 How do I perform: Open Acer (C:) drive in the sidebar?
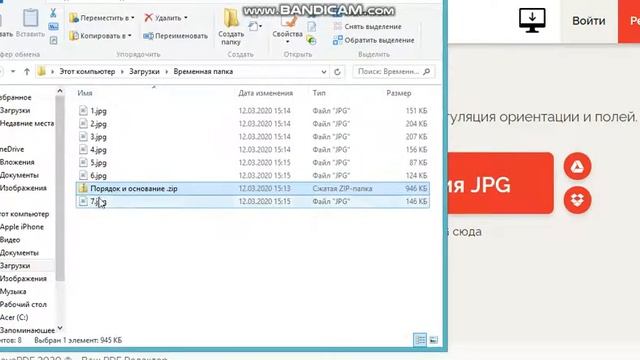click(x=14, y=317)
